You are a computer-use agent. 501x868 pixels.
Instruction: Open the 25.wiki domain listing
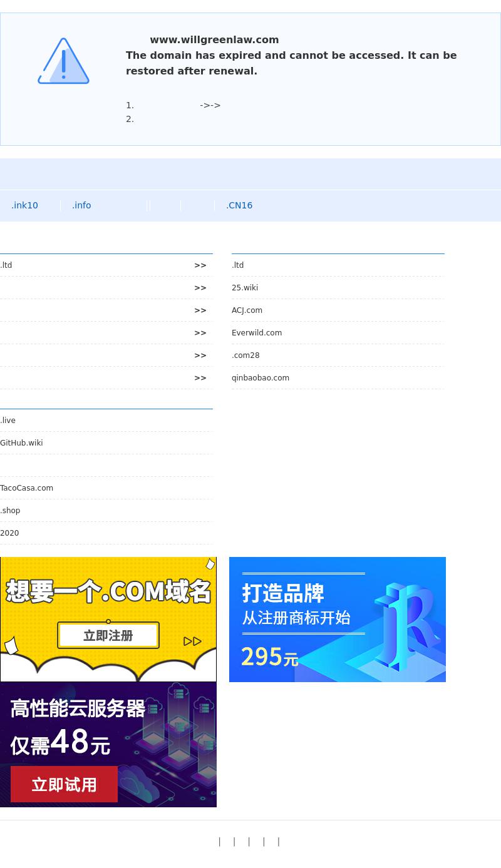click(245, 288)
